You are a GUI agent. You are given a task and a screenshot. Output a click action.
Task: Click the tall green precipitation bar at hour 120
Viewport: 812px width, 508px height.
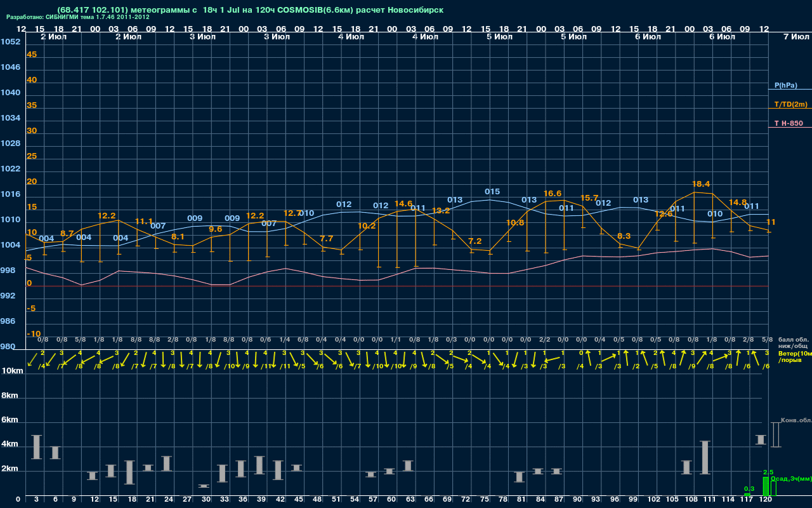[x=766, y=486]
